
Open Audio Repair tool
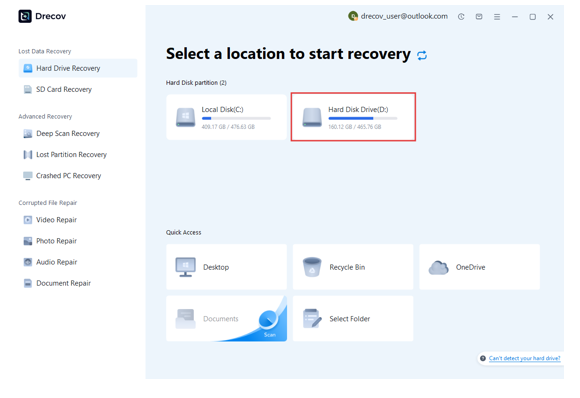(78, 262)
